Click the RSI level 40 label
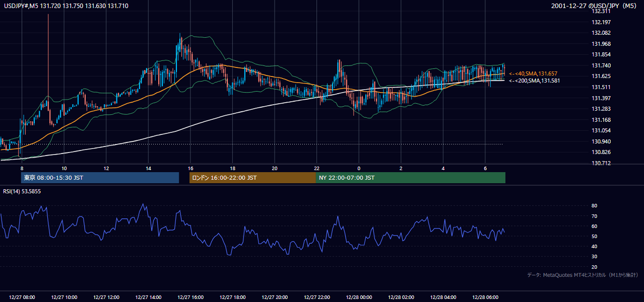This screenshot has height=302, width=644. pos(595,247)
